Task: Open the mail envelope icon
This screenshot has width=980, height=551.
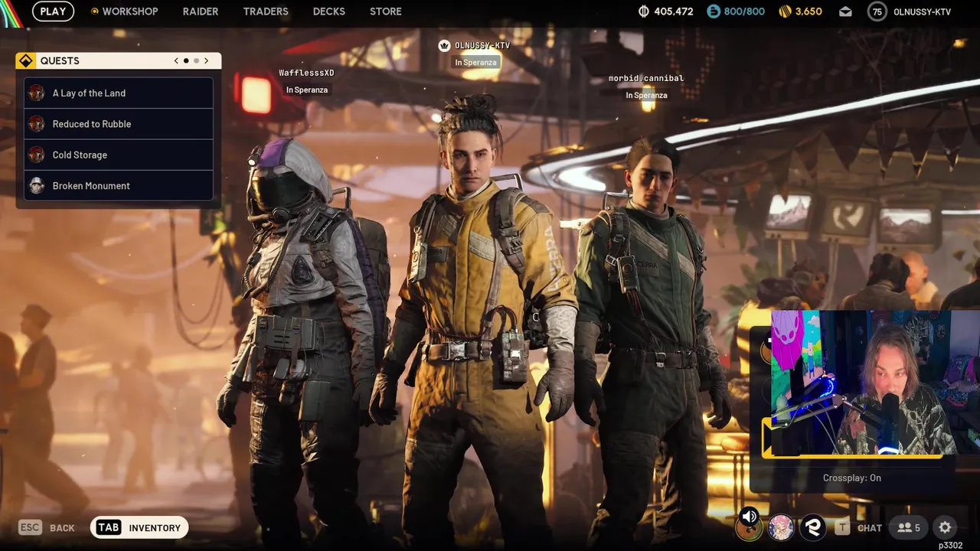Action: [845, 11]
